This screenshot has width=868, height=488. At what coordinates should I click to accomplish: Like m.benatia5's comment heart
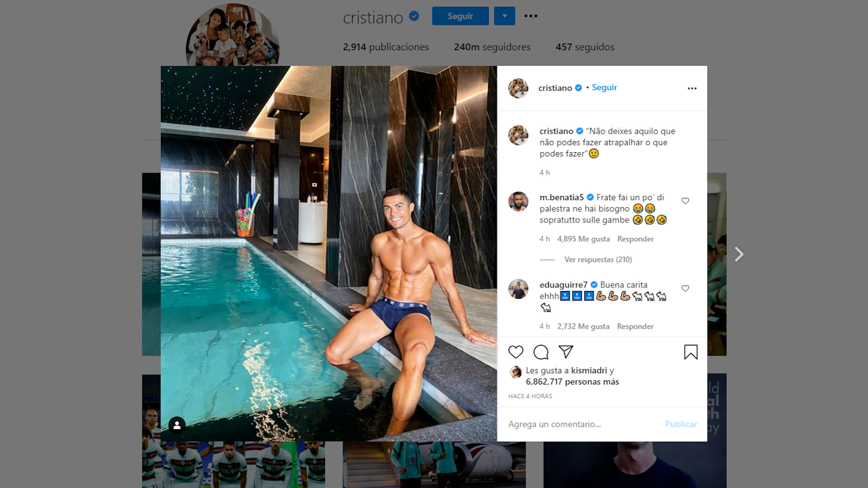685,201
